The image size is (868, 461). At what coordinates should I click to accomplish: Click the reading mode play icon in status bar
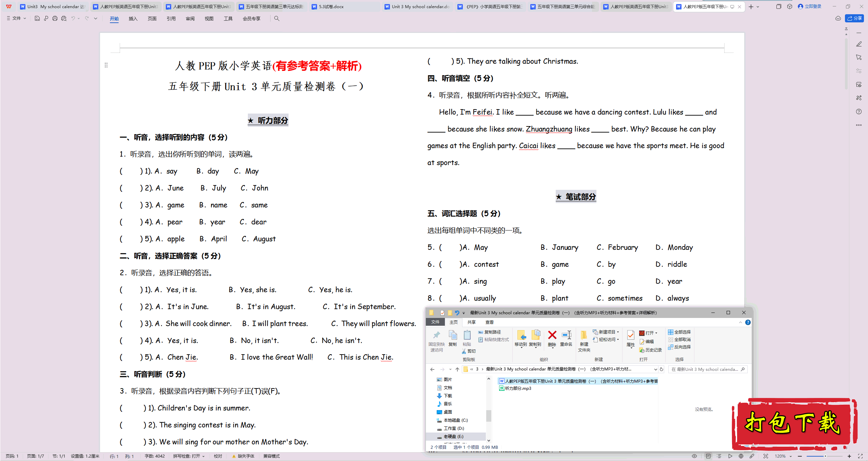coord(730,456)
